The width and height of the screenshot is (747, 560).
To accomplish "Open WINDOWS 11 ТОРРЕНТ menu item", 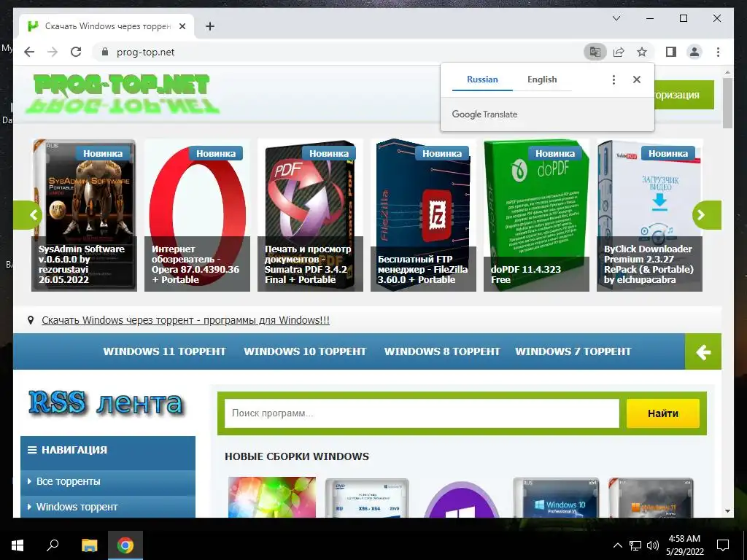I will coord(164,351).
